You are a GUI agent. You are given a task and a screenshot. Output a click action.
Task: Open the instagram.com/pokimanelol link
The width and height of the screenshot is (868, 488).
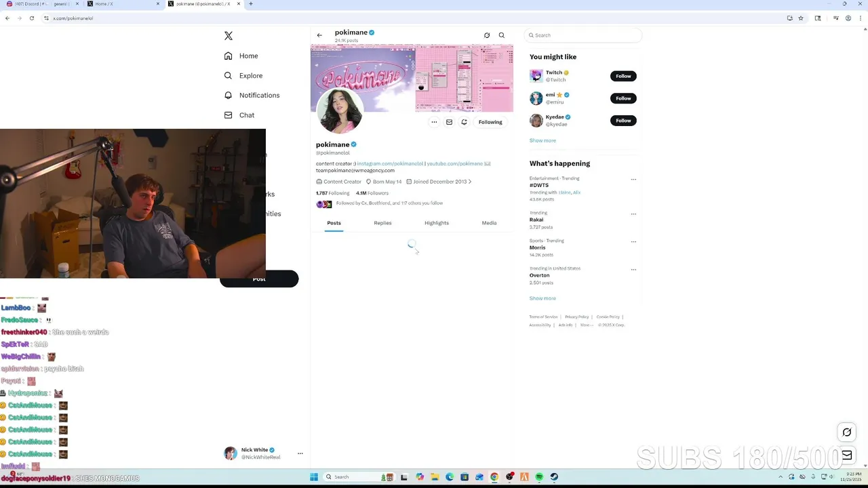click(390, 163)
